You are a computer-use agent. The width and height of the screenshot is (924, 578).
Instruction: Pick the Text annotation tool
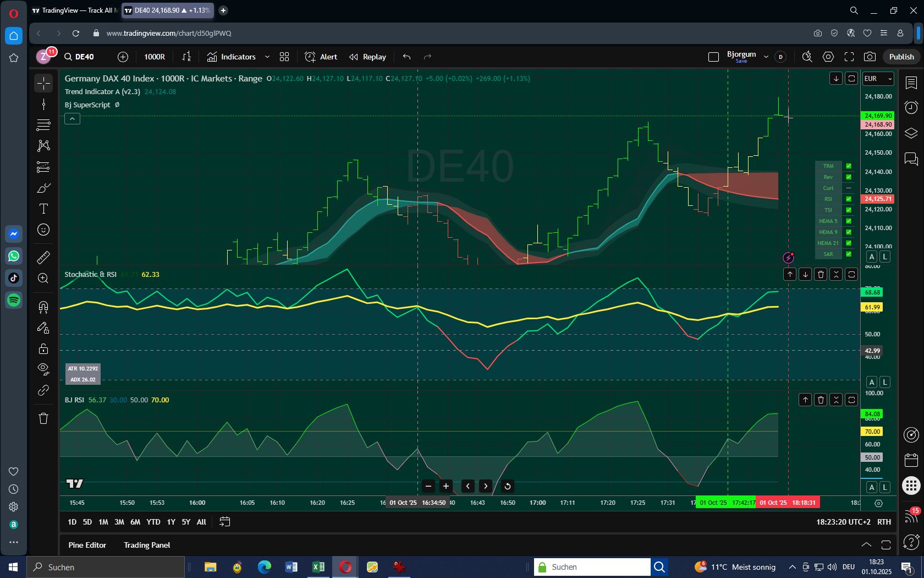(x=43, y=209)
